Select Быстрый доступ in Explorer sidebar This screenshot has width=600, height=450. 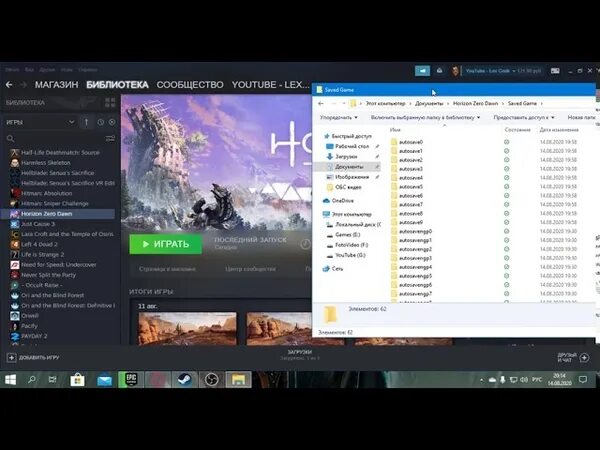351,136
